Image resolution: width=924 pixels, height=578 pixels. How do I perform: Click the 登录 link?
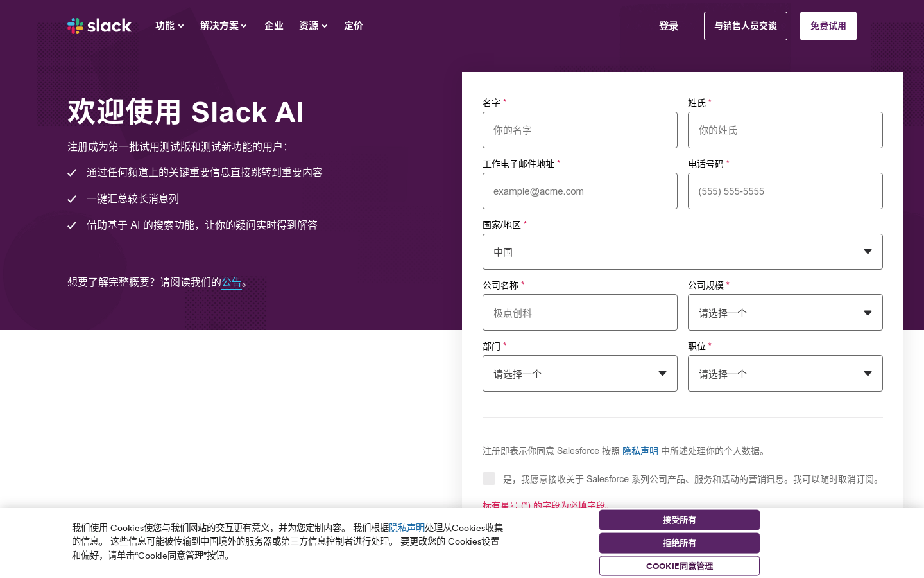pyautogui.click(x=669, y=26)
